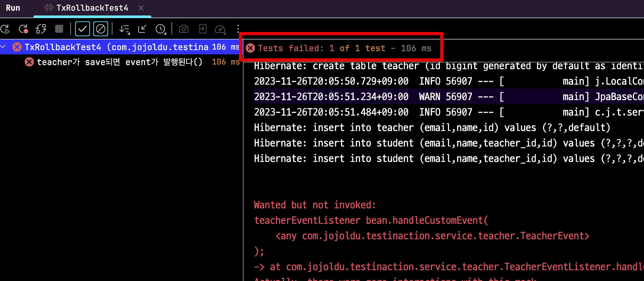The image size is (644, 281).
Task: Click 106 ms duration on teacher가 test row
Action: click(x=226, y=62)
